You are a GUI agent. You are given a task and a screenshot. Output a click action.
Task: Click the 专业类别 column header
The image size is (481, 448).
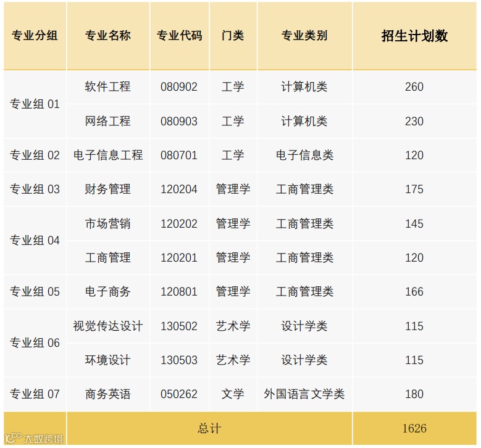pos(304,36)
